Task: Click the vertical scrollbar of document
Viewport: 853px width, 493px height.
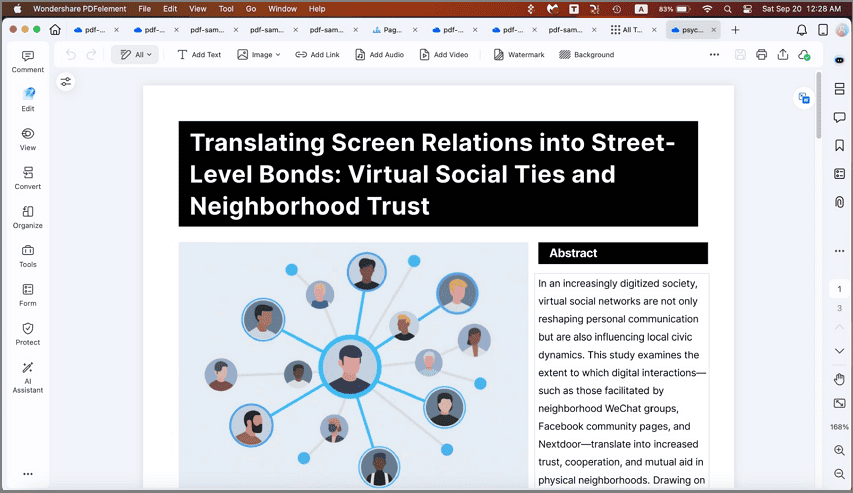Action: tap(818, 106)
